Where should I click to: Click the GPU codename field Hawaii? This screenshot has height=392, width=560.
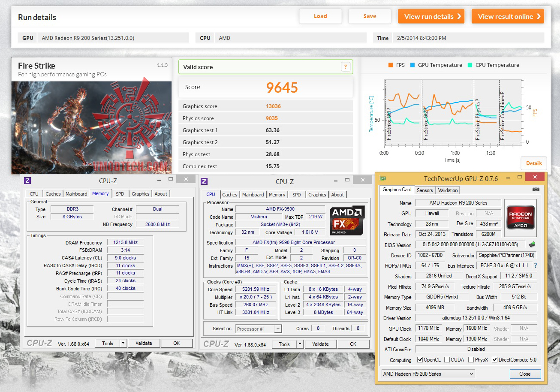(x=432, y=214)
